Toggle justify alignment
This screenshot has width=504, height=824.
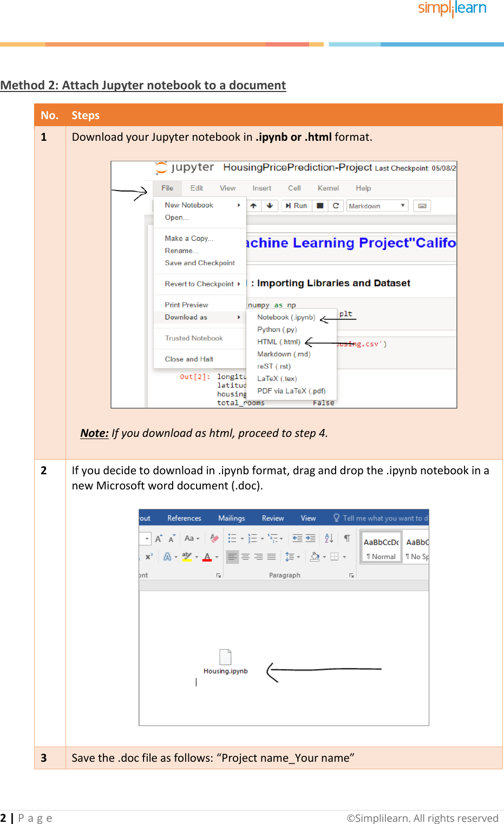pyautogui.click(x=271, y=557)
